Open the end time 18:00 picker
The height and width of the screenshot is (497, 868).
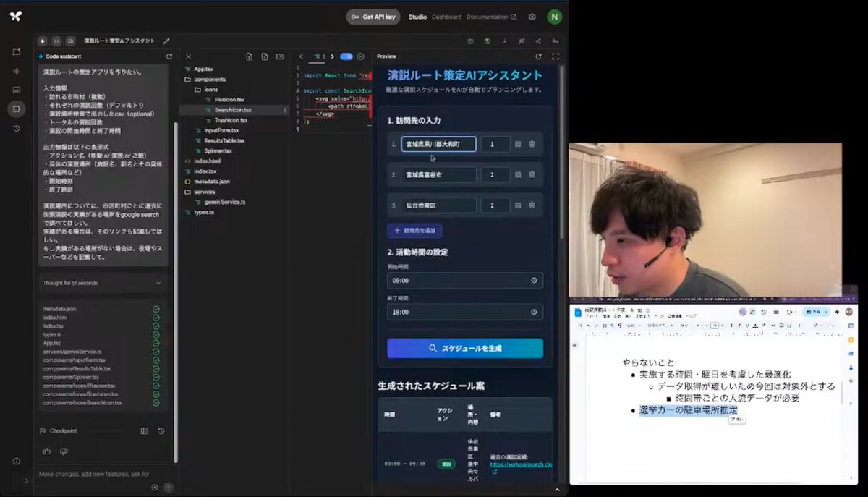(465, 312)
